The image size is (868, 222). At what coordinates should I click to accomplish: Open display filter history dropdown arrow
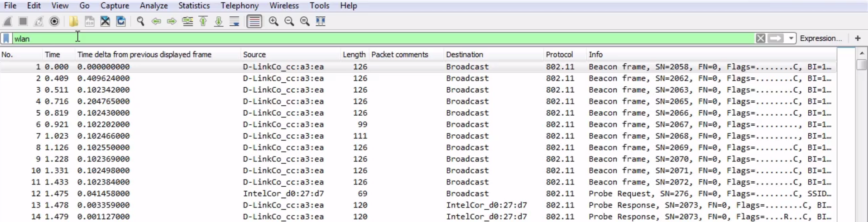pyautogui.click(x=791, y=38)
